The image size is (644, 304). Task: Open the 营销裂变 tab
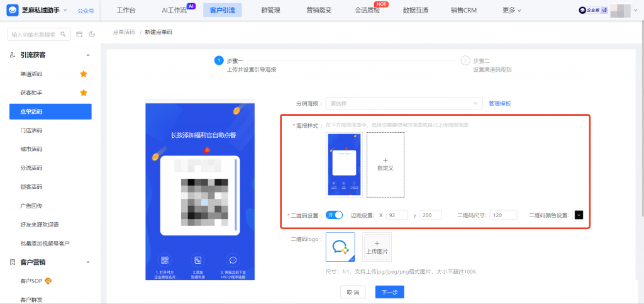[x=319, y=10]
